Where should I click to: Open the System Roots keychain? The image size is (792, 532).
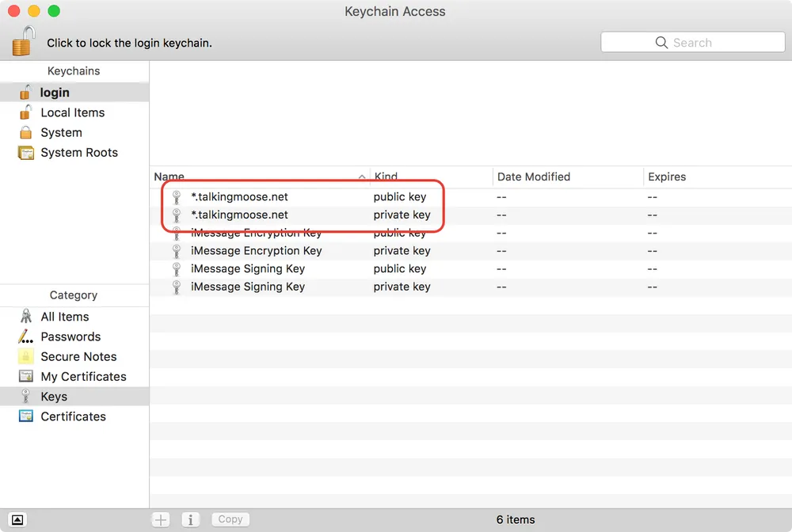[x=79, y=152]
